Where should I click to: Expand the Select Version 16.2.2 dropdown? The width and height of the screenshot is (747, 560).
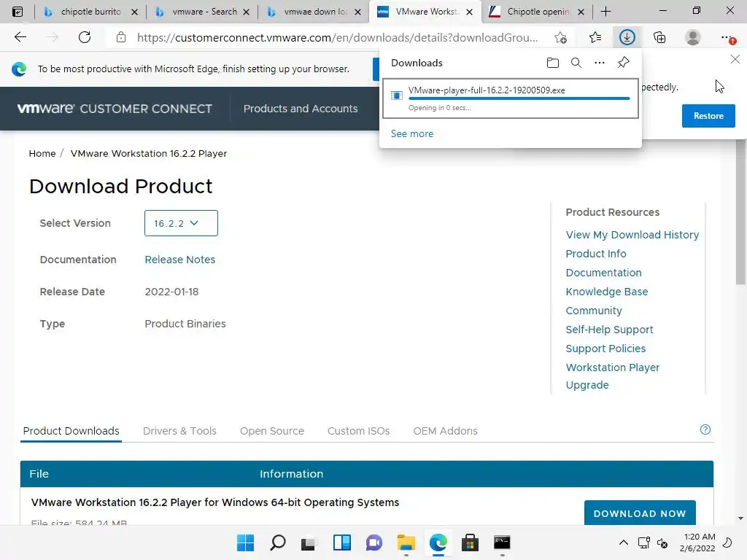point(181,223)
